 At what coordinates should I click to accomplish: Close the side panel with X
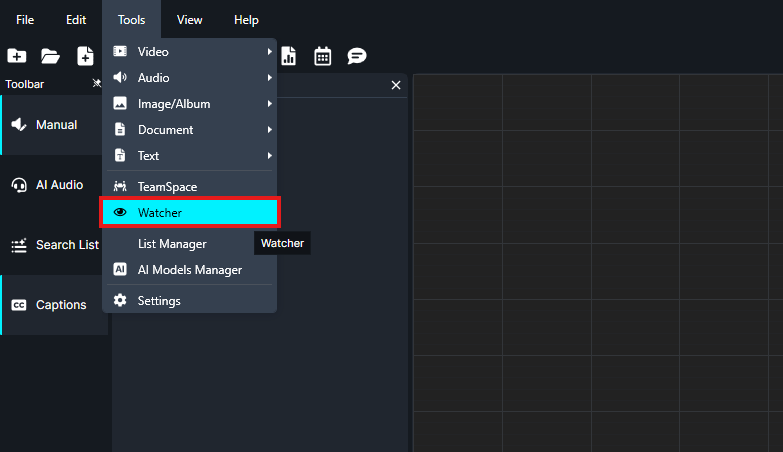[396, 86]
